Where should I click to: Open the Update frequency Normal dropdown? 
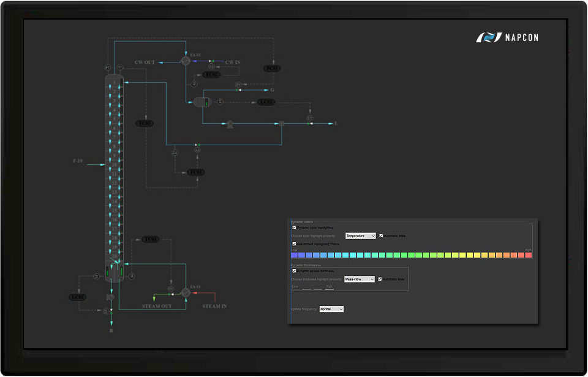click(x=331, y=309)
